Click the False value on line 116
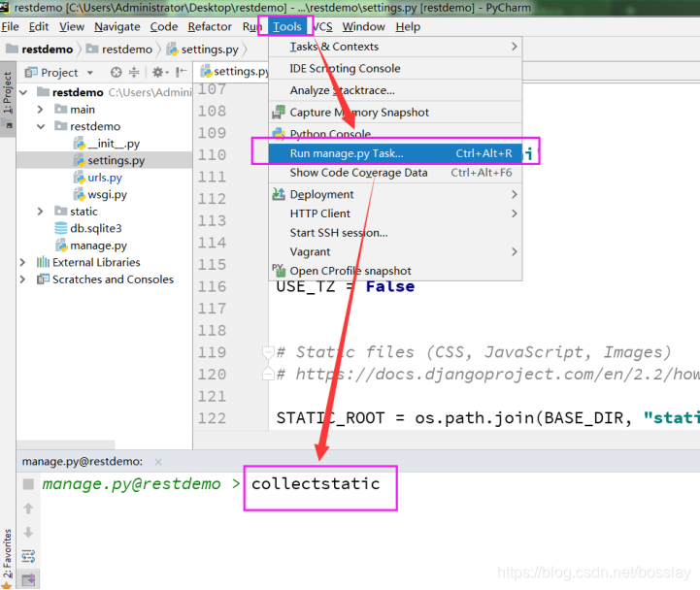The height and width of the screenshot is (590, 700). [x=390, y=286]
